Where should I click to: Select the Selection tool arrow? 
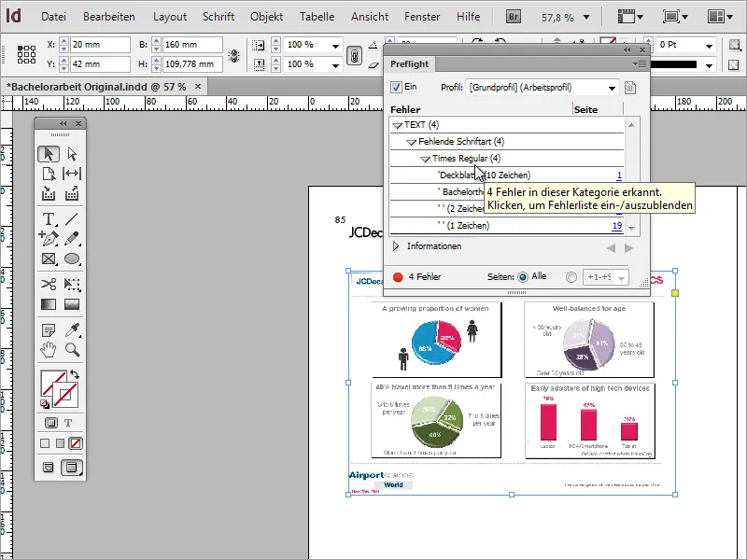[x=49, y=154]
